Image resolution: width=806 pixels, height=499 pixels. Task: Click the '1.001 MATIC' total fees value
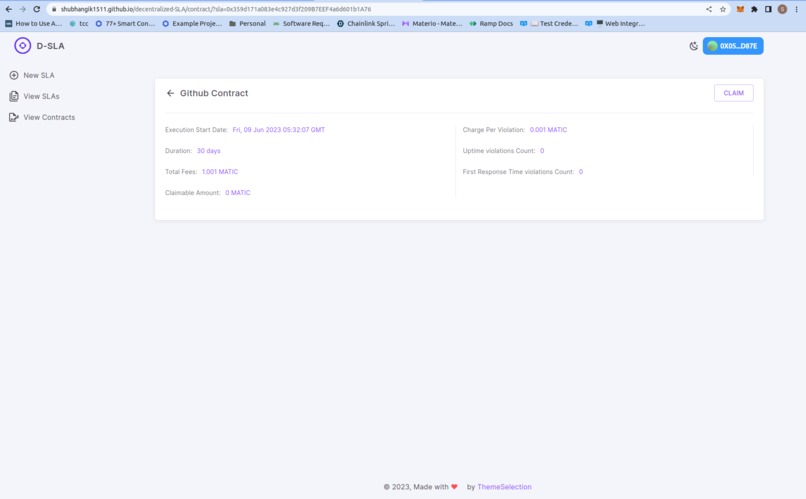click(x=220, y=172)
